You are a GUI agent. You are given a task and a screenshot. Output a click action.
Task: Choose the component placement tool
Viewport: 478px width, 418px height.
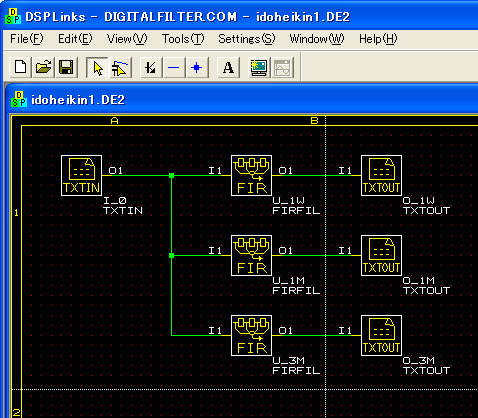click(120, 68)
